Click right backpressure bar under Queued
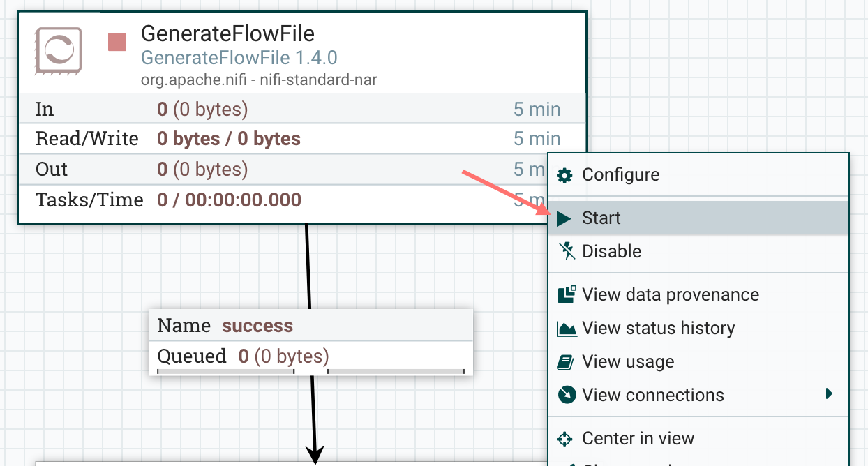 click(396, 371)
